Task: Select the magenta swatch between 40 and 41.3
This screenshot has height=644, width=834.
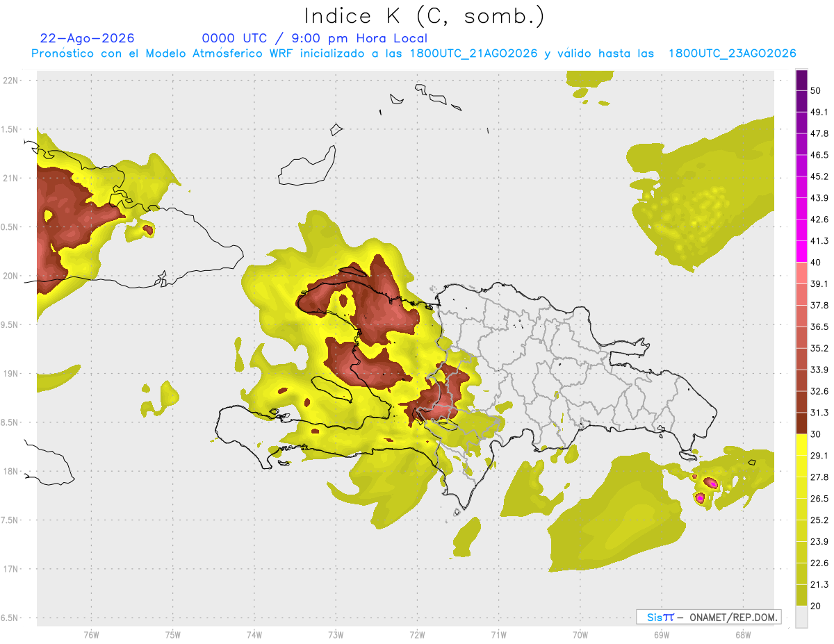Action: click(801, 251)
